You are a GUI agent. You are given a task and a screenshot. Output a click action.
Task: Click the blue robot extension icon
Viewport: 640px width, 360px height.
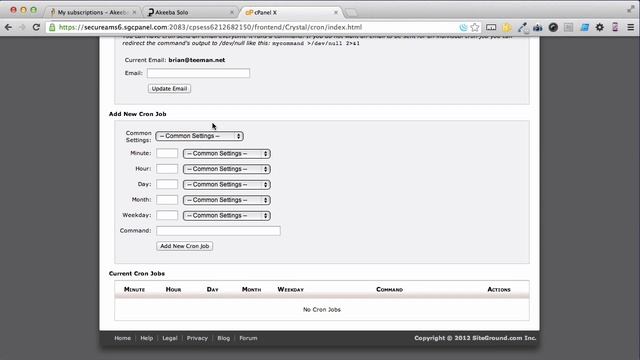click(x=538, y=27)
